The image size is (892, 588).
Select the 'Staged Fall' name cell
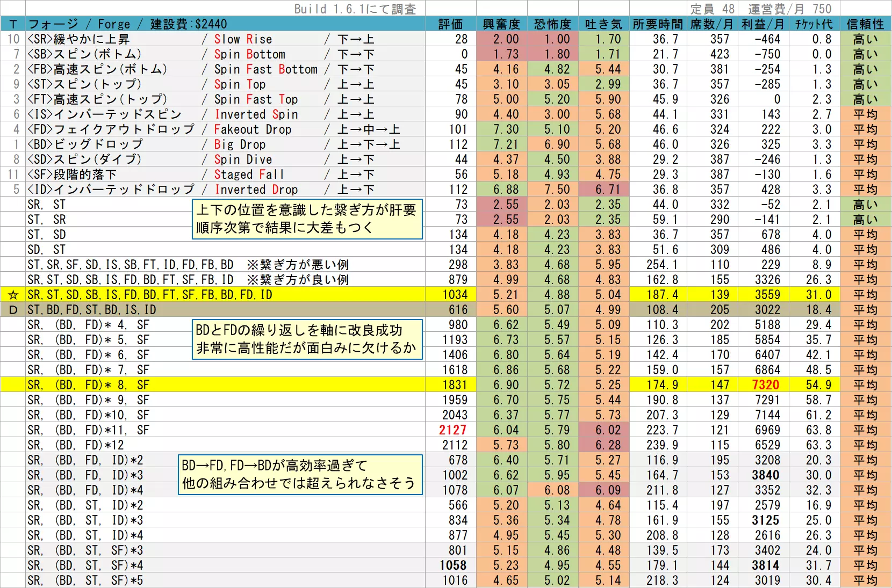point(249,175)
